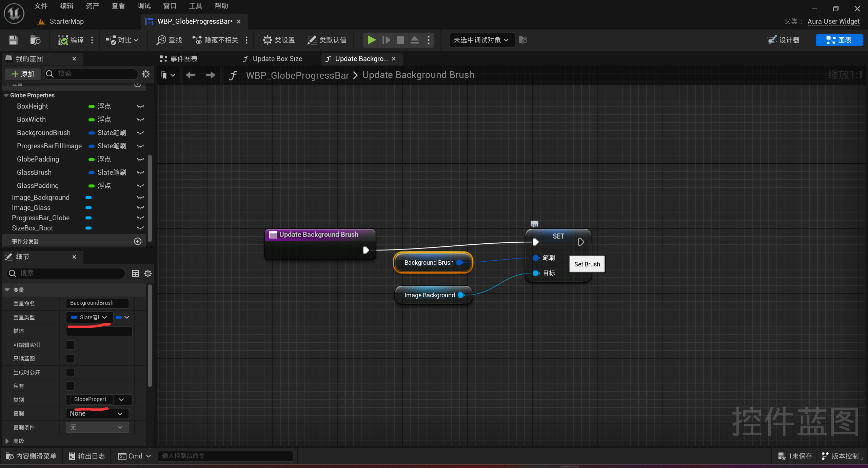Viewport: 868px width, 468px height.
Task: Toggle visibility eye for BoxHeight
Action: coord(140,106)
